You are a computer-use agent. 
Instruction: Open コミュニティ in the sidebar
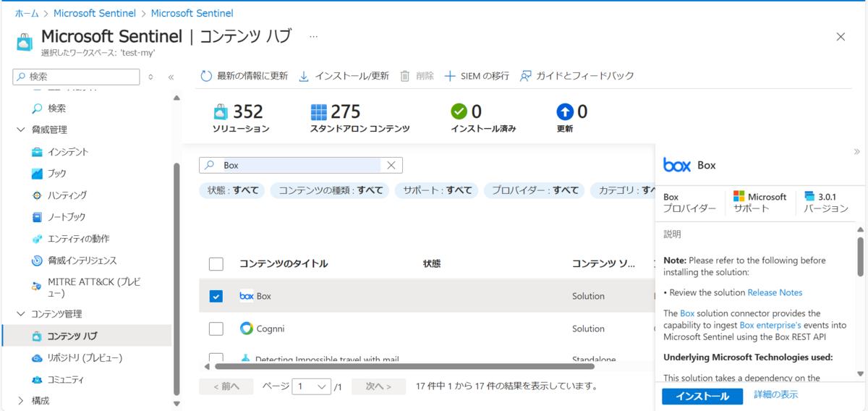click(66, 380)
